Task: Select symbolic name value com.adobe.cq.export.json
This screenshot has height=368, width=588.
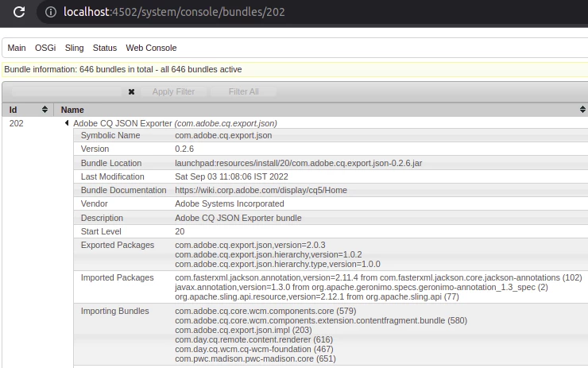Action: pos(223,135)
